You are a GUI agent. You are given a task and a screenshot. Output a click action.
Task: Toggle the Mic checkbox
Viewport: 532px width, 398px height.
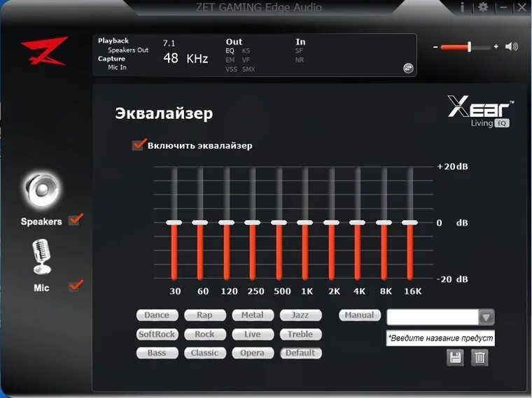click(x=76, y=285)
